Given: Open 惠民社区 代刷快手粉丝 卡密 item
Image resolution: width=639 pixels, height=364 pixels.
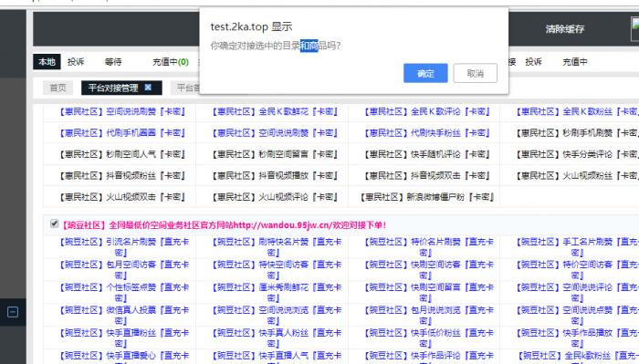Looking at the screenshot, I should 427,132.
